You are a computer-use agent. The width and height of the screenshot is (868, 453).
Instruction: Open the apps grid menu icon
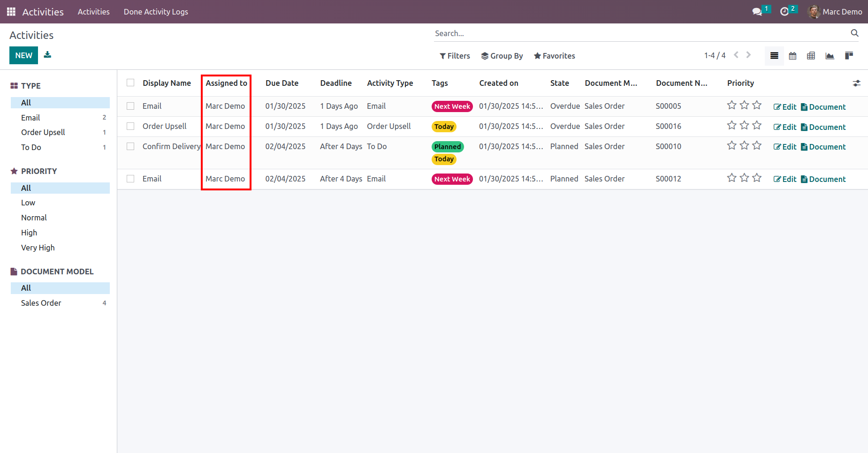coord(11,12)
